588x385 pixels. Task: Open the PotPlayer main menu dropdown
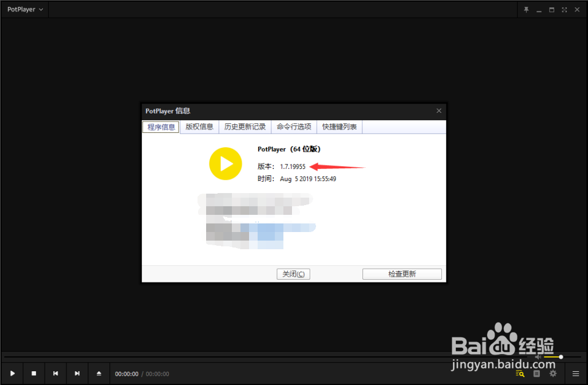[x=25, y=9]
